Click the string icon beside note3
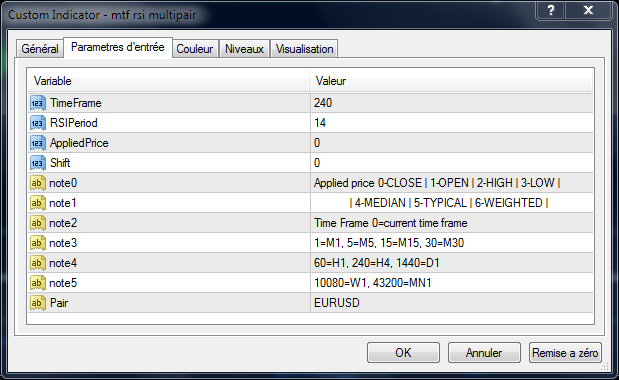 pos(38,243)
